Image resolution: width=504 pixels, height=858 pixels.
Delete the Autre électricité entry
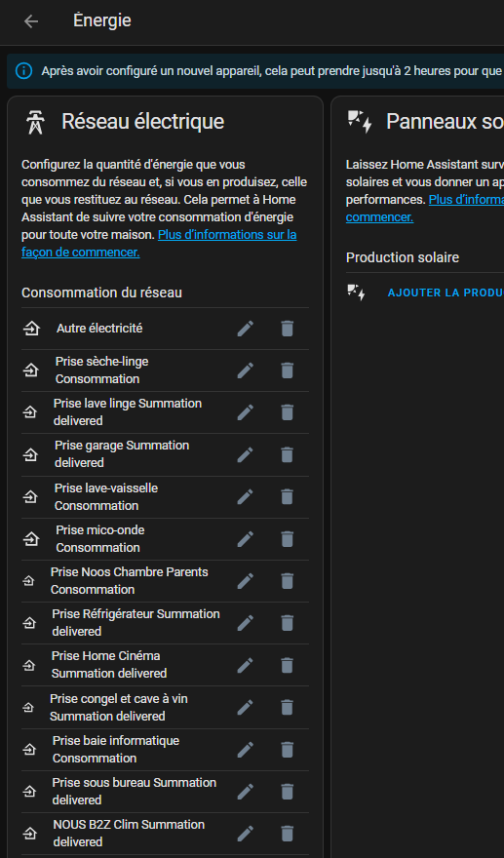[x=288, y=329]
